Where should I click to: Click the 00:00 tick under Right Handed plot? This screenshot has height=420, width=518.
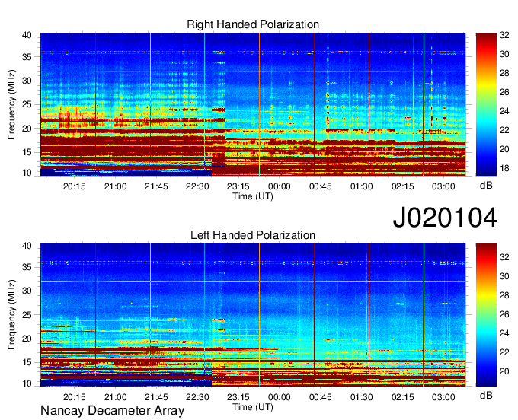(279, 186)
